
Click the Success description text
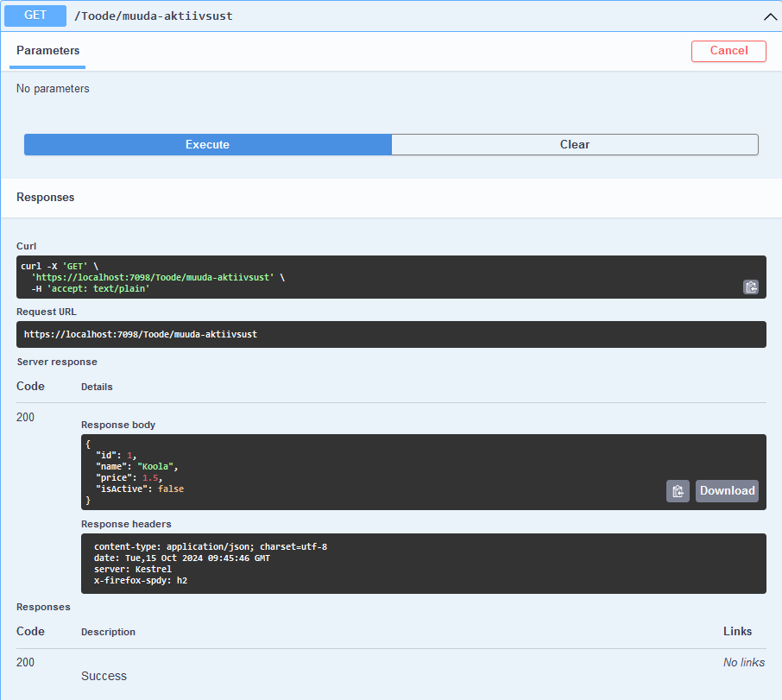tap(104, 676)
